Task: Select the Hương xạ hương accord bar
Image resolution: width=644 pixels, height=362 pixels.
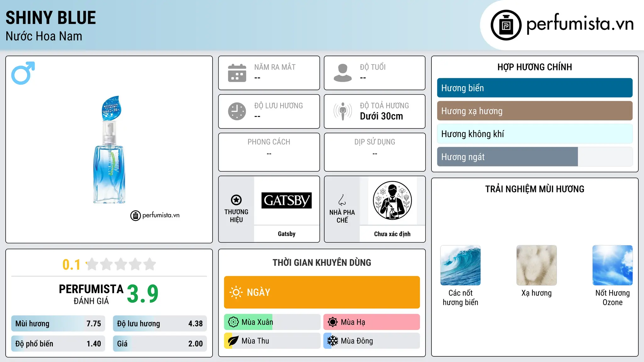Action: click(535, 111)
